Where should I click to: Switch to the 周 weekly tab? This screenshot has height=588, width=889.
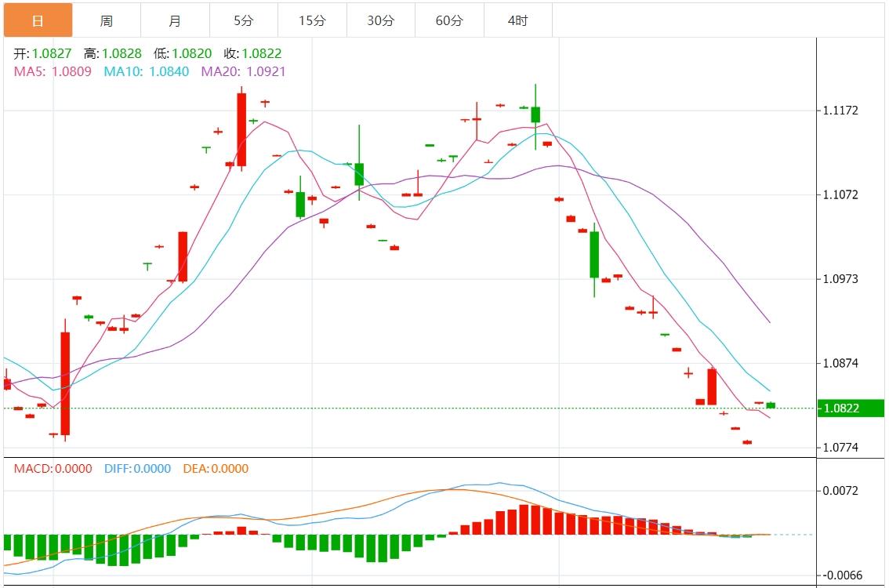[107, 20]
